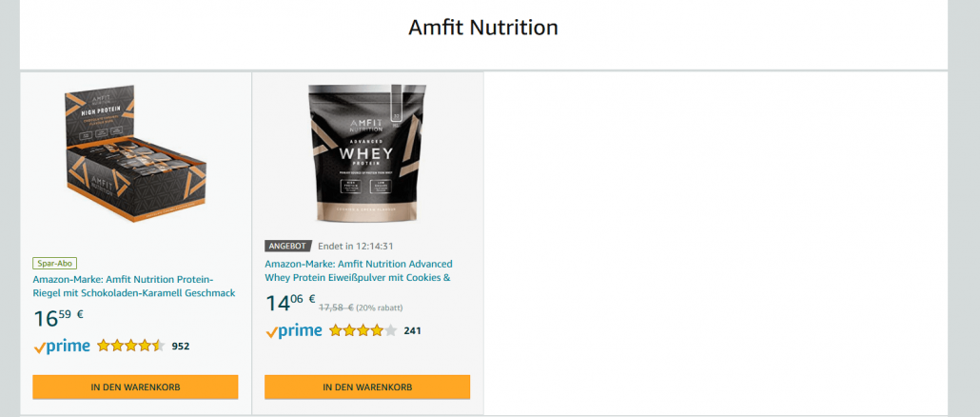
Task: Click the deal countdown timer text
Action: pyautogui.click(x=356, y=247)
